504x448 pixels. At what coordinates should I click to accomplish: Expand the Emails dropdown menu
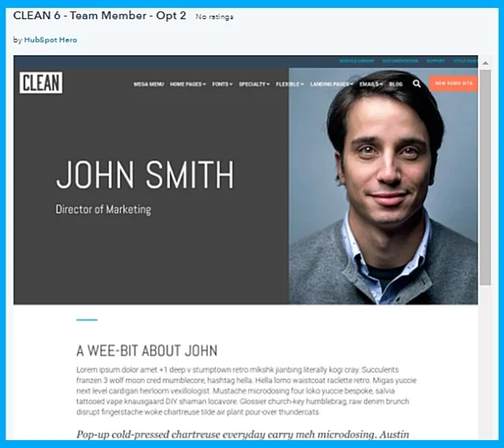point(371,84)
